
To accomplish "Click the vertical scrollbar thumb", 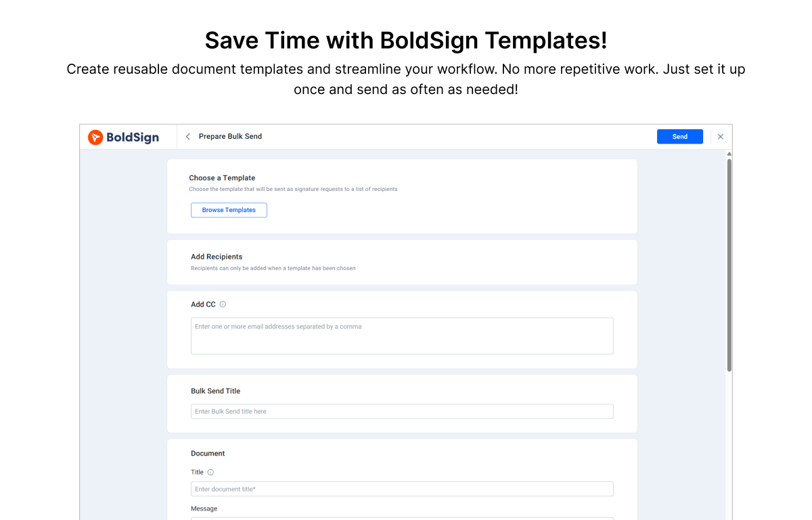I will tap(729, 264).
